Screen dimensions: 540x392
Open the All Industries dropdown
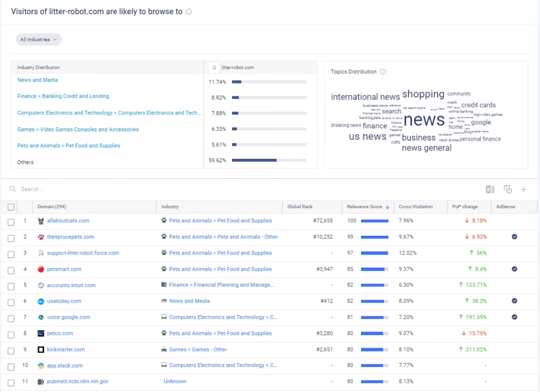(x=38, y=39)
